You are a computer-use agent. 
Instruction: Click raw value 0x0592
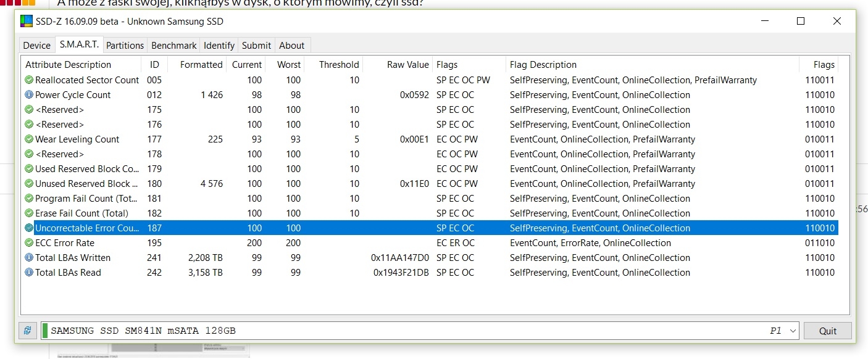[x=414, y=95]
